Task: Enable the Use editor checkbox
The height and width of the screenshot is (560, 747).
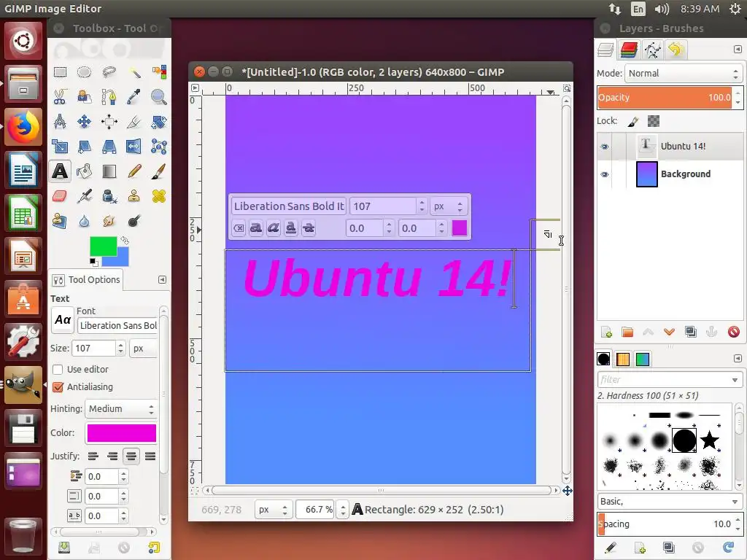Action: tap(58, 370)
